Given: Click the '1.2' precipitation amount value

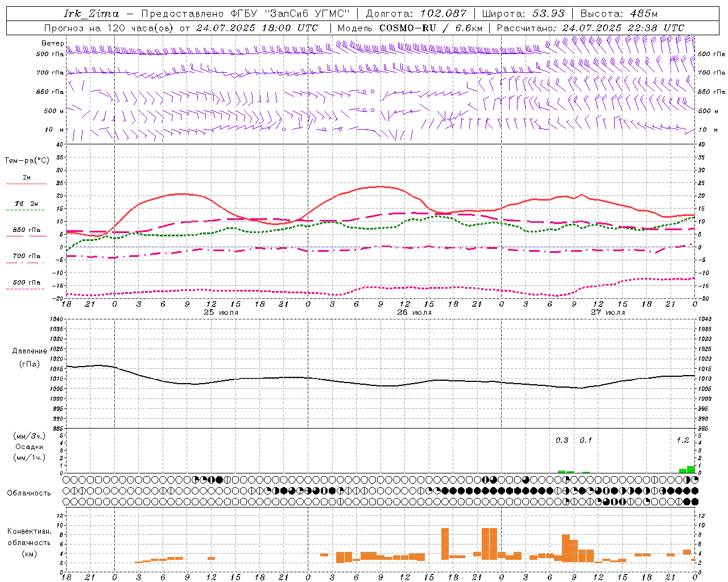Looking at the screenshot, I should [682, 440].
